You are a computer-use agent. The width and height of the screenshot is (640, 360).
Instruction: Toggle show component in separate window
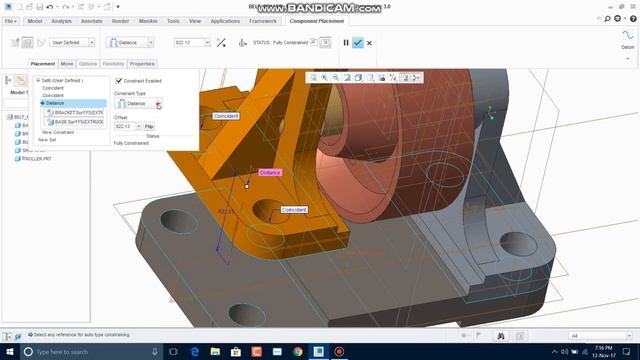pyautogui.click(x=314, y=42)
